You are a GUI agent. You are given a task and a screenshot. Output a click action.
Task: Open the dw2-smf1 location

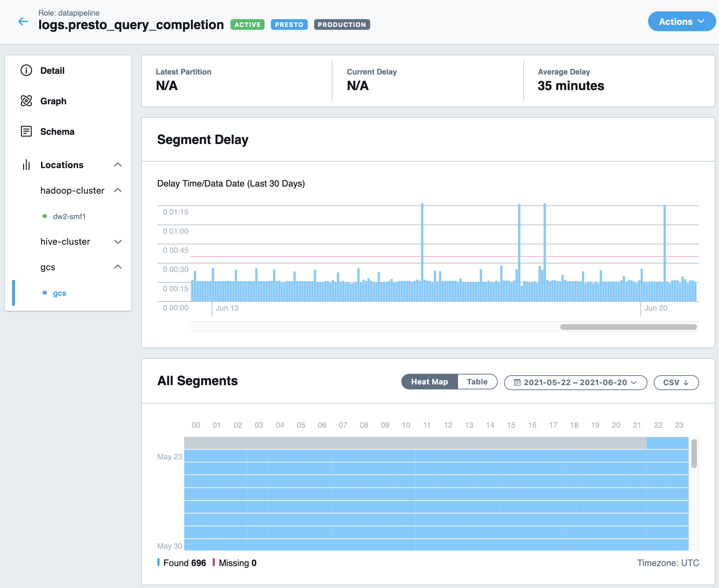pos(69,216)
